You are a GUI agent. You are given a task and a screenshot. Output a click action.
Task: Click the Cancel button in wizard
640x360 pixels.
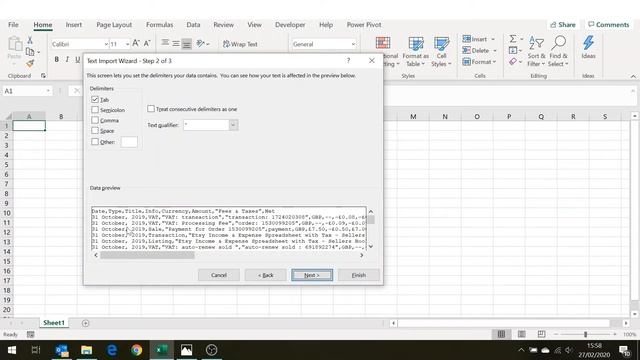[x=219, y=275]
